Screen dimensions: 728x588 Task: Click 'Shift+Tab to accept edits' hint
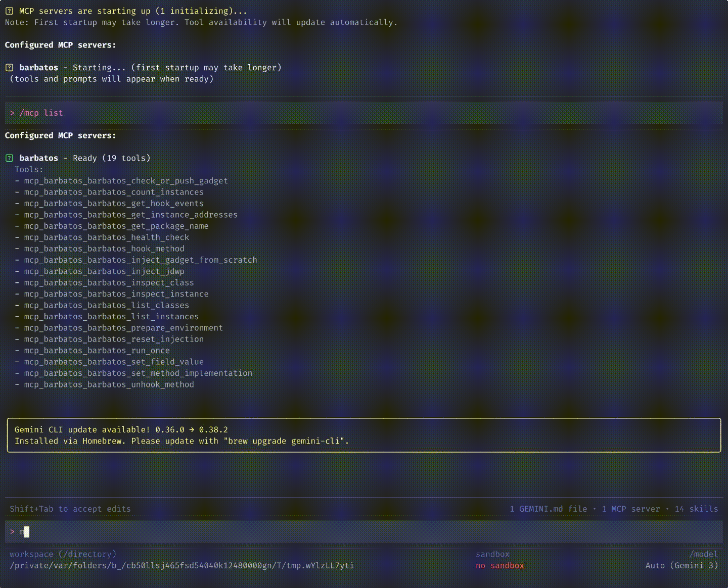pos(70,509)
